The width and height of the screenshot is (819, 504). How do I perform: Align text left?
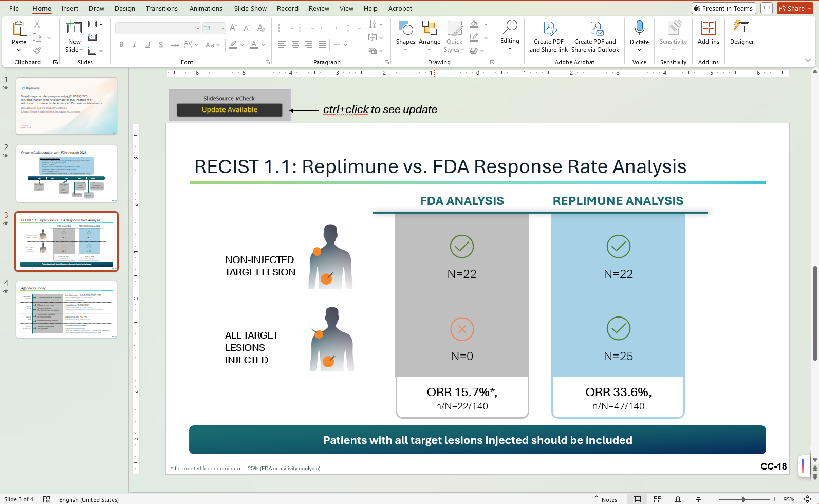(x=282, y=45)
